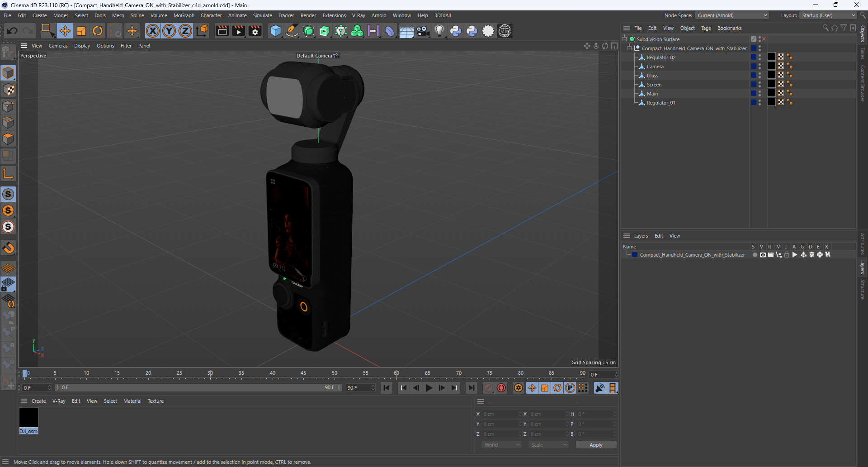This screenshot has height=467, width=868.
Task: Click Regulator_01 checkered UVW tag
Action: click(x=781, y=102)
